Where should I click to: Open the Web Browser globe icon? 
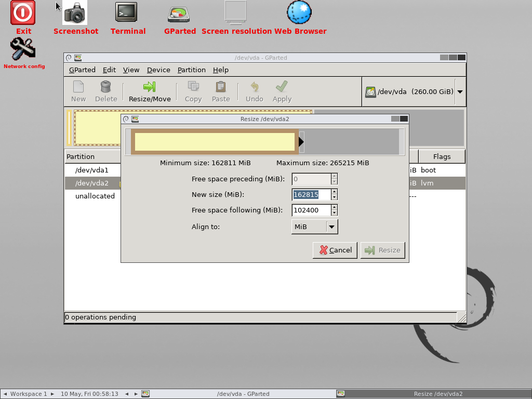pos(299,12)
